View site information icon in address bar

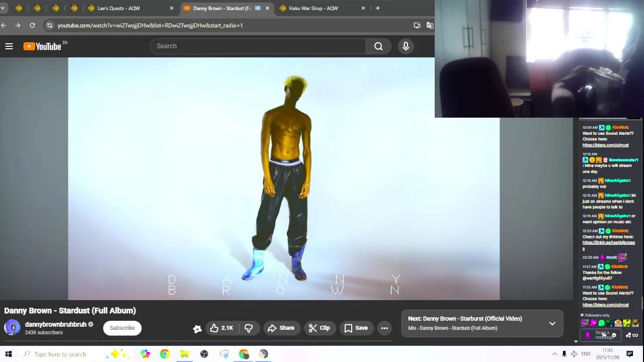(49, 25)
